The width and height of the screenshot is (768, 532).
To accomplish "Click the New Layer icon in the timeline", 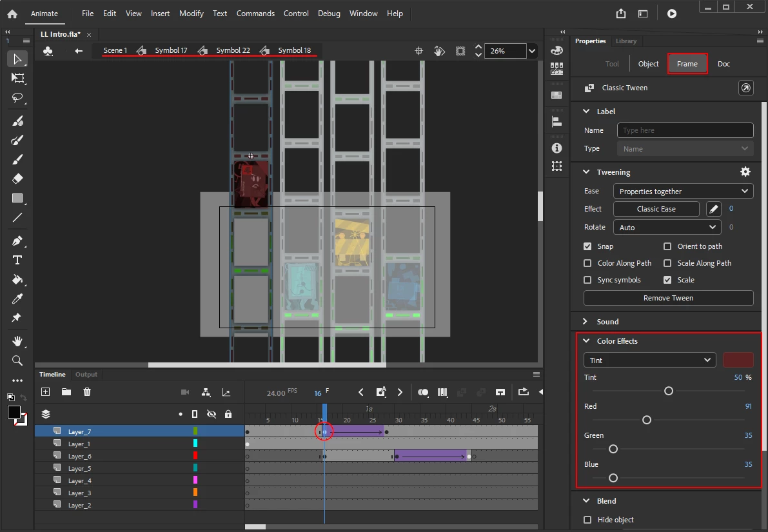I will [x=46, y=392].
